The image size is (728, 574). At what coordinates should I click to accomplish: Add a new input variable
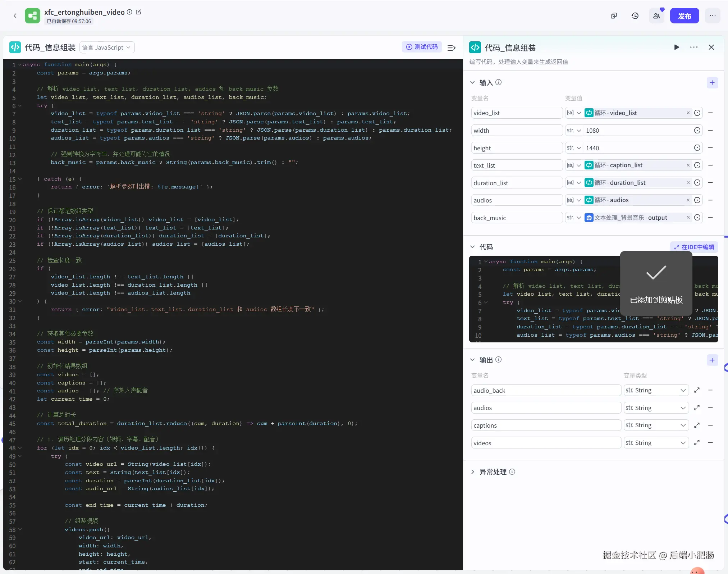click(x=712, y=83)
